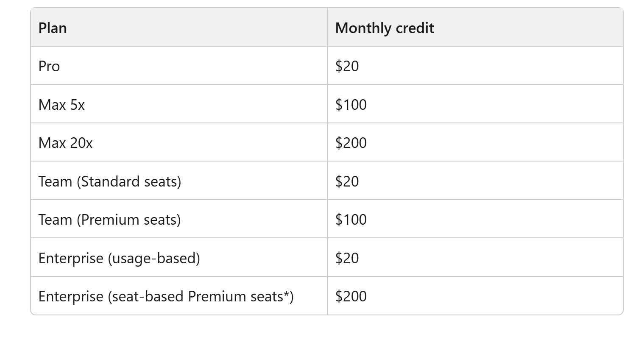Click the Enterprise (usage-based) cell
644x337 pixels.
pos(179,257)
